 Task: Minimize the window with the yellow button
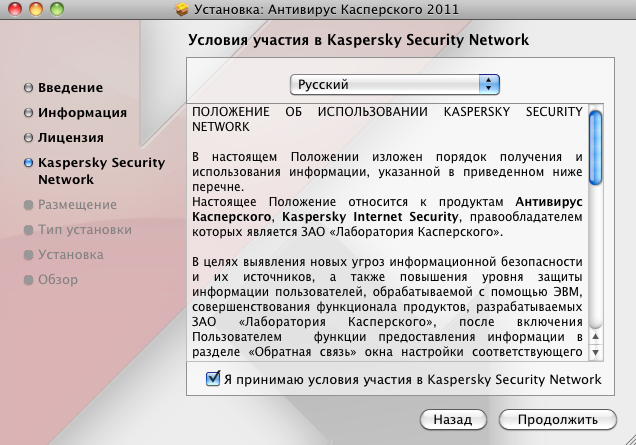(x=32, y=9)
